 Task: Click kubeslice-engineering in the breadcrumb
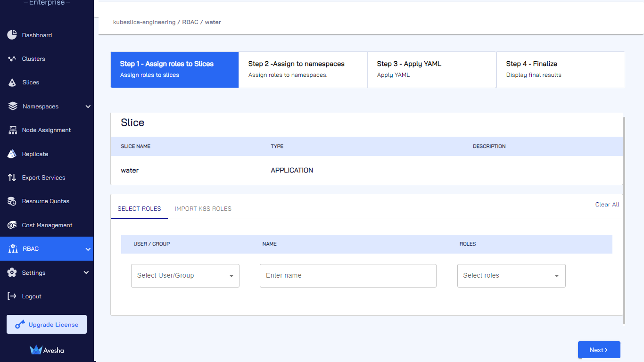point(144,22)
